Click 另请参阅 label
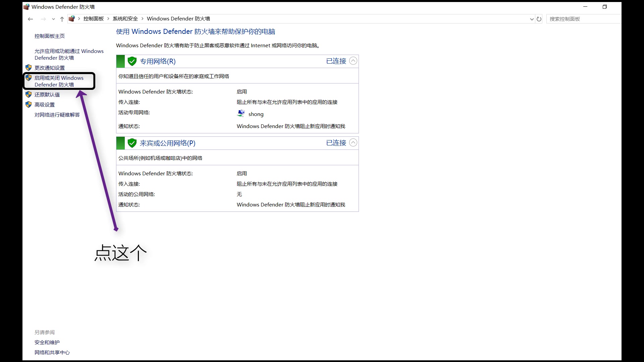Screen dimensions: 644x362 [45, 333]
